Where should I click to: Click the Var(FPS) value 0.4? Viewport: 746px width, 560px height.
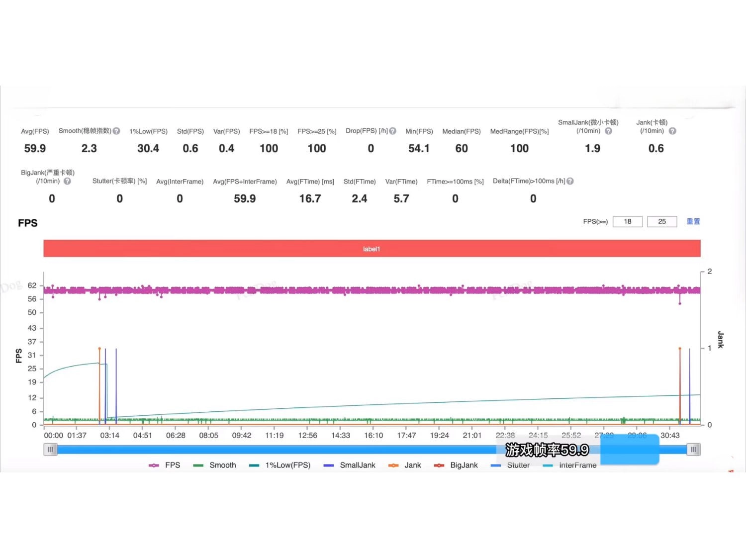click(x=227, y=149)
